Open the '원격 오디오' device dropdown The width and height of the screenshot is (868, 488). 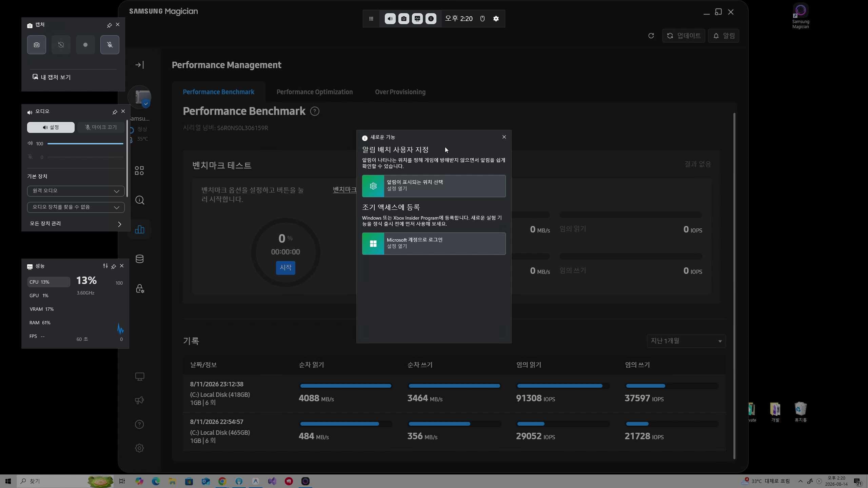click(x=76, y=191)
